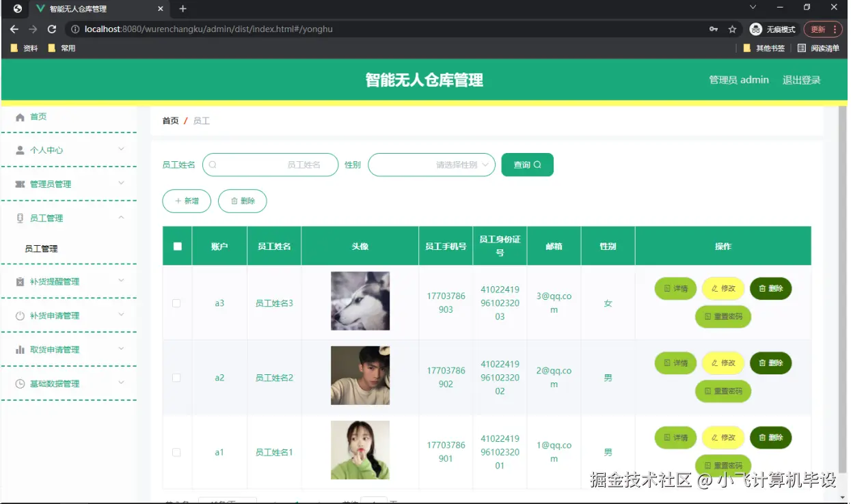Image resolution: width=851 pixels, height=504 pixels.
Task: Expand the 补货申请管理 sidebar menu
Action: click(121, 315)
